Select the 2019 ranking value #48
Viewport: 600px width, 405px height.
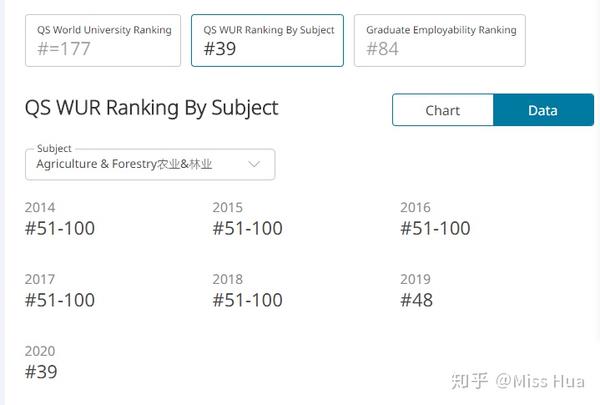[416, 300]
